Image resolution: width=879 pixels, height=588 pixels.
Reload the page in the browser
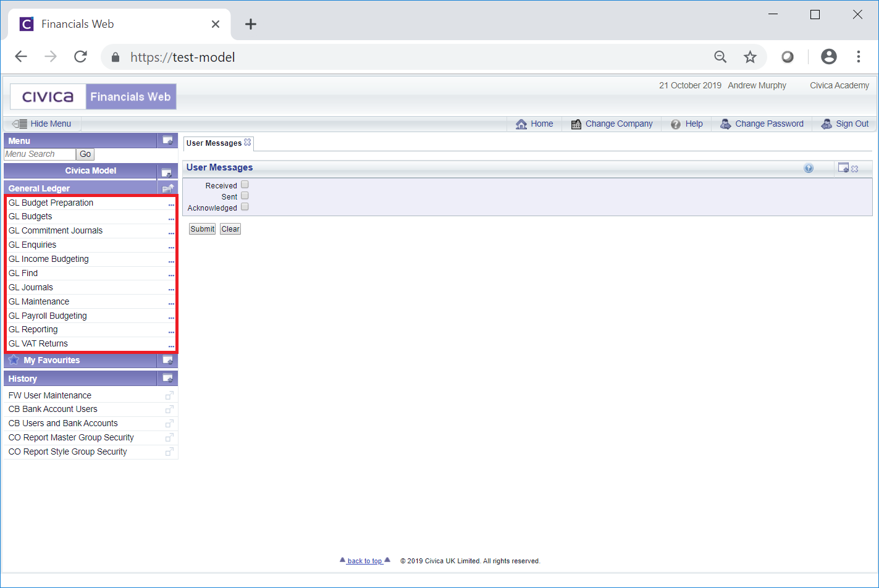click(x=80, y=57)
